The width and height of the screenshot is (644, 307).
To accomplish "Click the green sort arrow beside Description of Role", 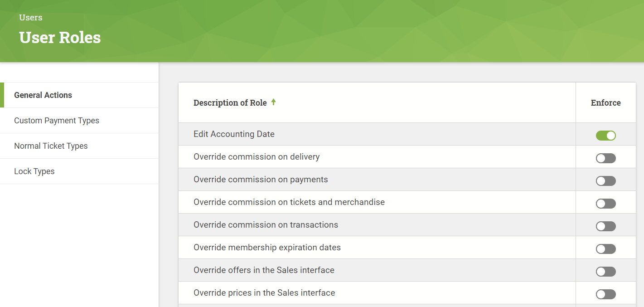I will (273, 102).
